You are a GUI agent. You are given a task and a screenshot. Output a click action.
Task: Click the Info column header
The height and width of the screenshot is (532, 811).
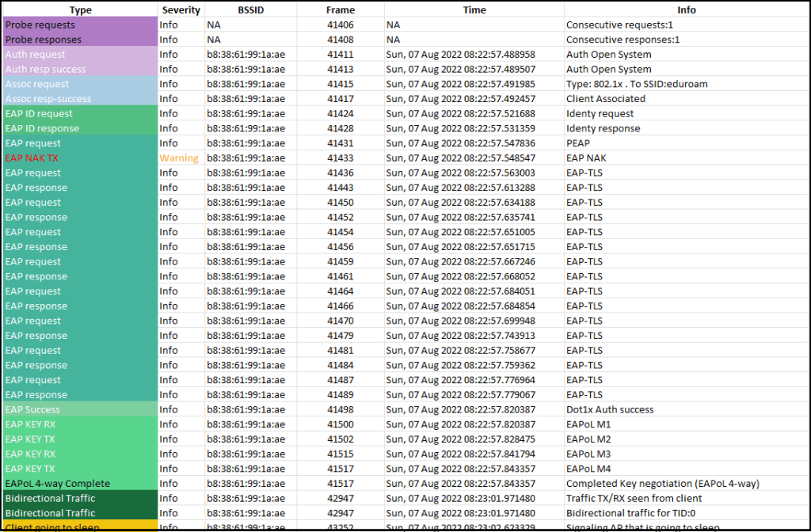686,10
